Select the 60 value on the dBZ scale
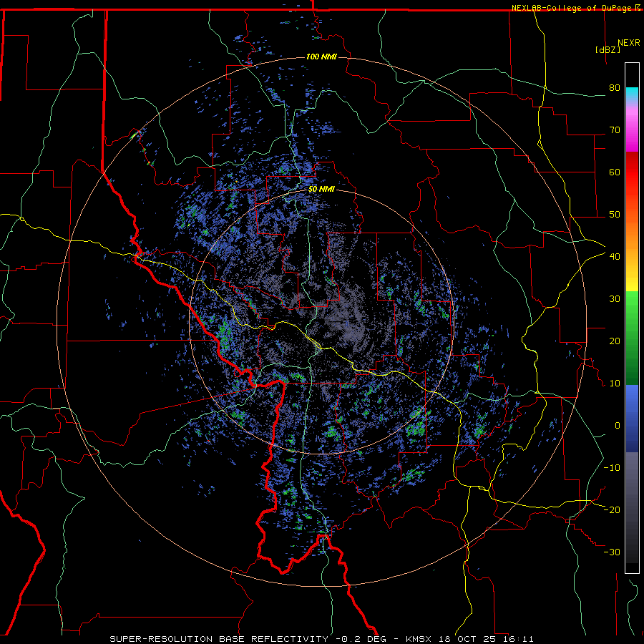The image size is (644, 644). point(615,172)
